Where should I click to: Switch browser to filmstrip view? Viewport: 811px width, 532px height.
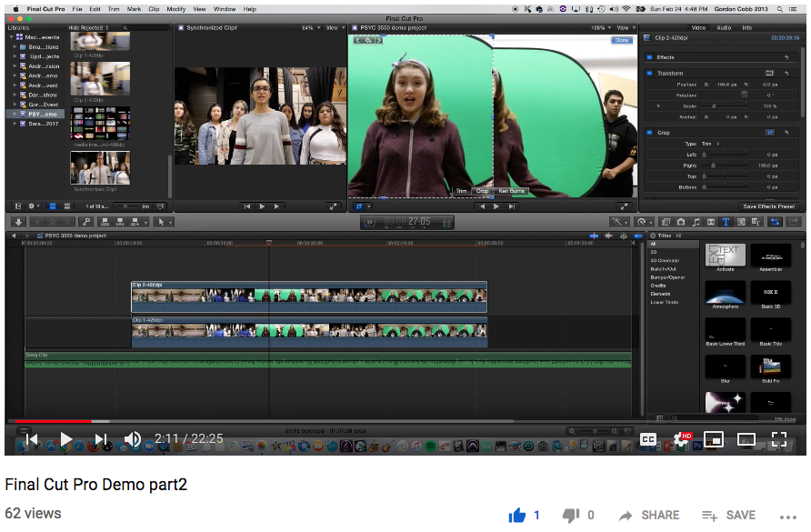[52, 206]
